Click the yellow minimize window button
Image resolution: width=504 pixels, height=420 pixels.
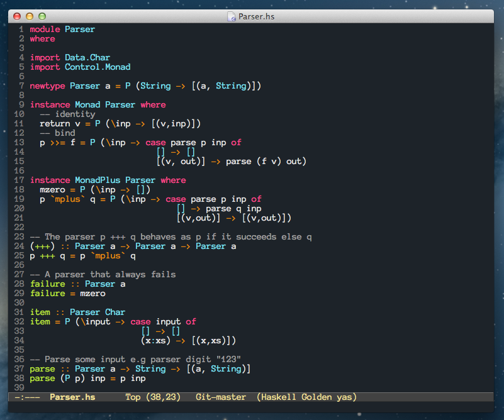click(x=30, y=16)
